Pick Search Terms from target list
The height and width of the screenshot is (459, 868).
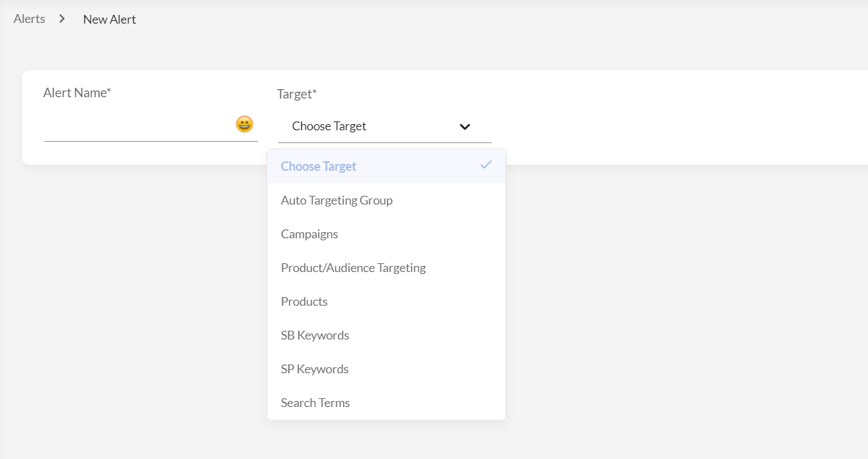pos(386,403)
